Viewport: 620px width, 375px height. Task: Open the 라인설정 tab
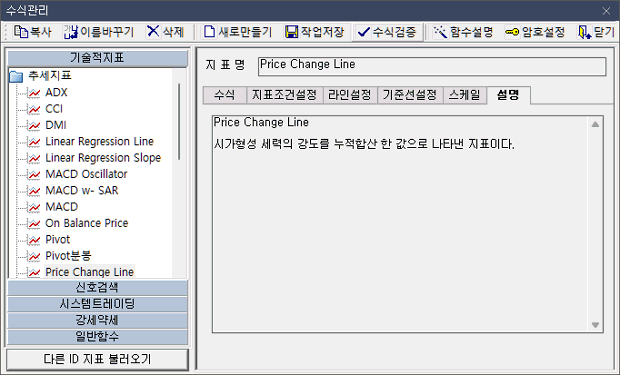350,95
